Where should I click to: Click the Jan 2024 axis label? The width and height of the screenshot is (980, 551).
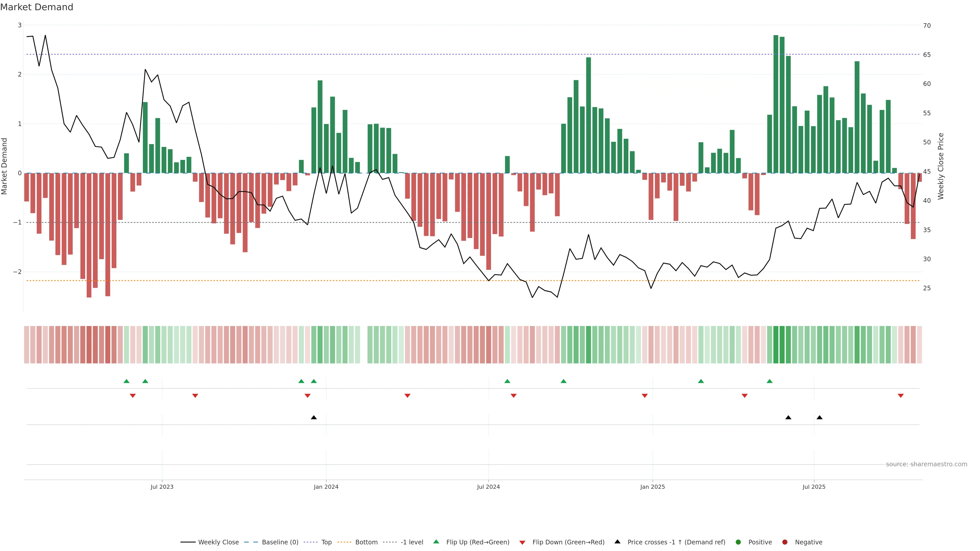pos(326,487)
